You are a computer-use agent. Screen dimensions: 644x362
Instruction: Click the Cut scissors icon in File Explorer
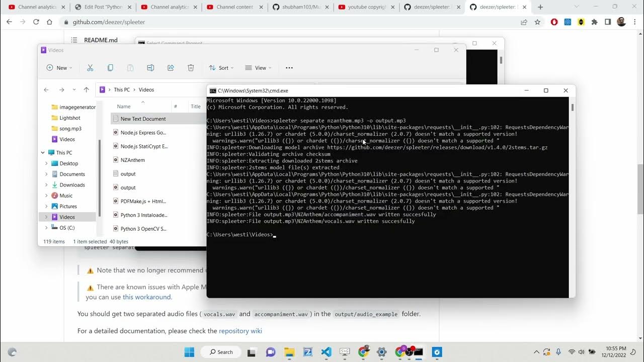click(90, 68)
